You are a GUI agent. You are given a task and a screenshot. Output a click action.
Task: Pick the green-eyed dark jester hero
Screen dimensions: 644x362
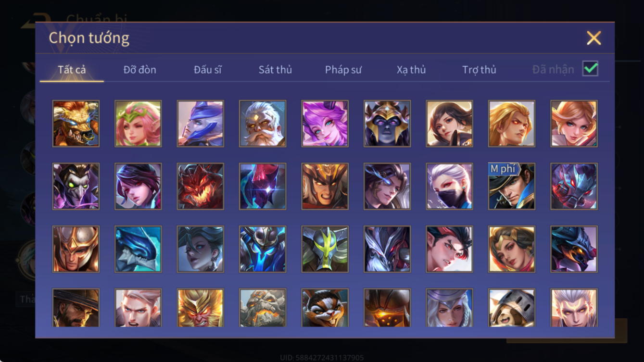tap(76, 187)
